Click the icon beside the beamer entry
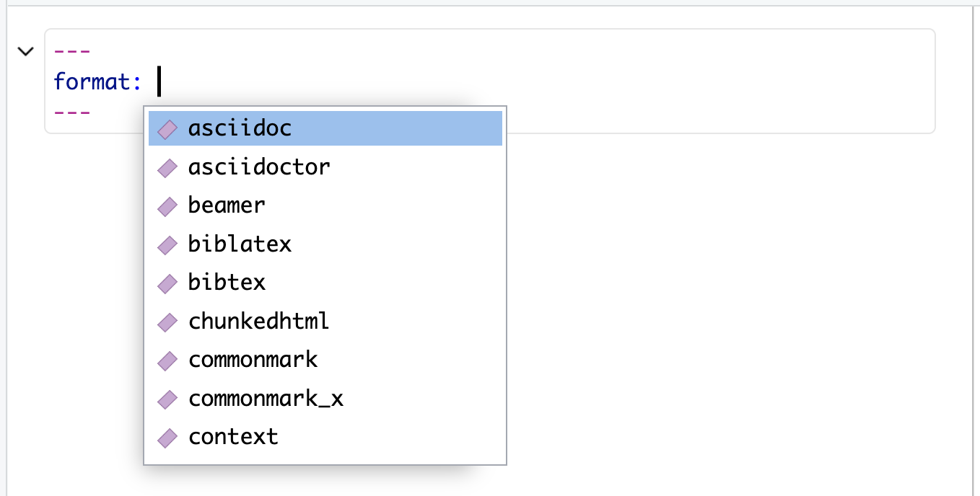This screenshot has height=496, width=980. tap(167, 206)
